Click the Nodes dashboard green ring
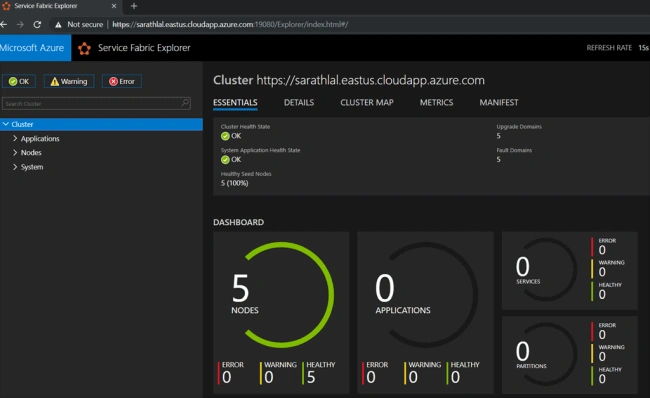This screenshot has width=650, height=398. (289, 295)
